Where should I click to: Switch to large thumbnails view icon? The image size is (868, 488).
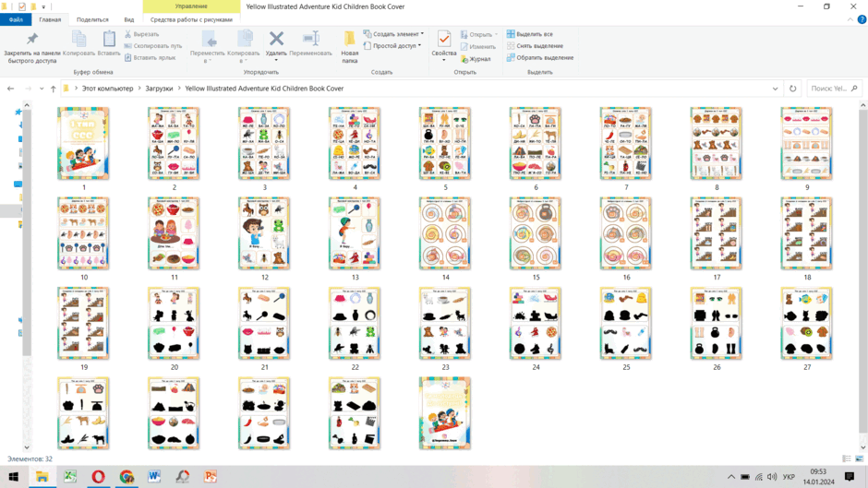pos(859,458)
